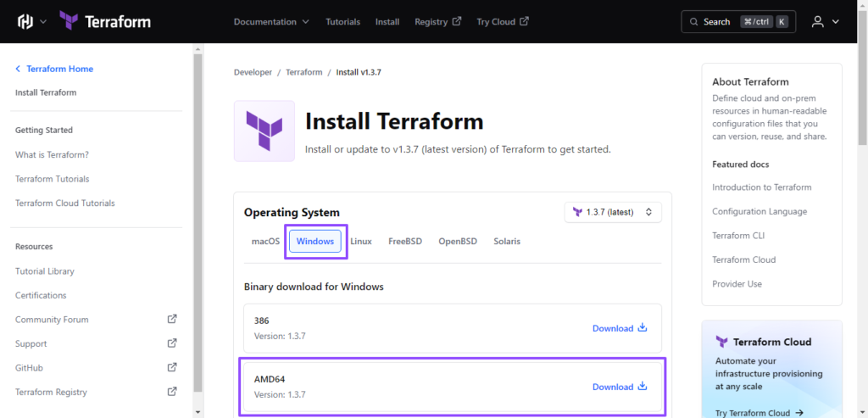The width and height of the screenshot is (868, 418).
Task: Open the chevron beside the HashiCorp logo
Action: point(43,22)
